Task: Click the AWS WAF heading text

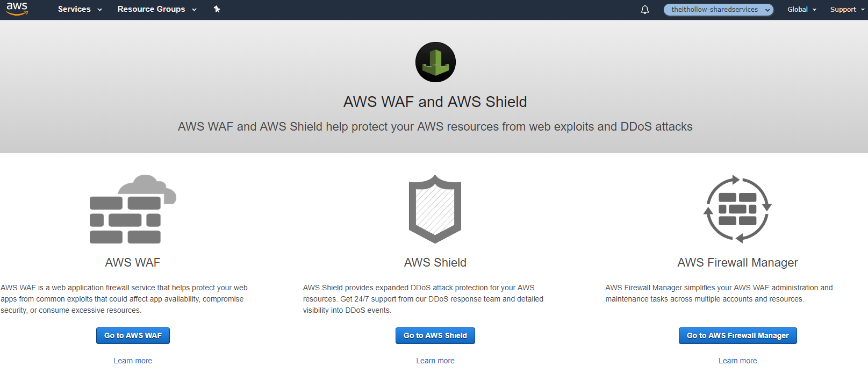Action: click(x=132, y=262)
